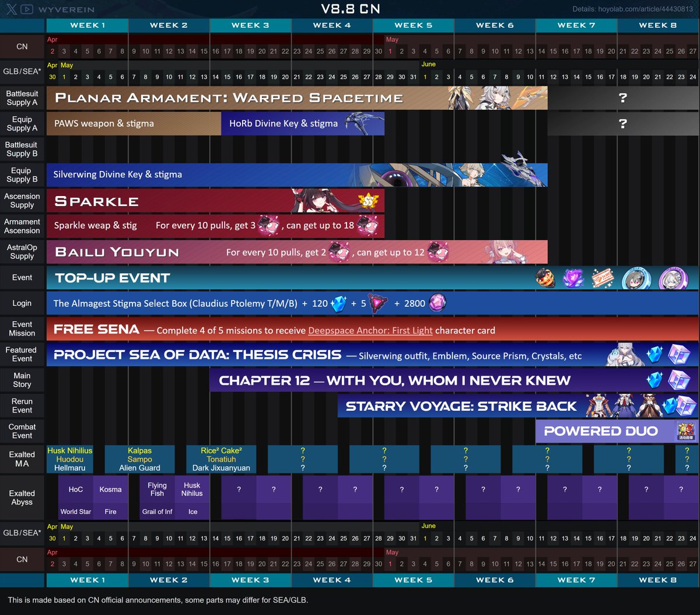Click the 'SPARKLE' banner title
The image size is (700, 615).
[96, 201]
